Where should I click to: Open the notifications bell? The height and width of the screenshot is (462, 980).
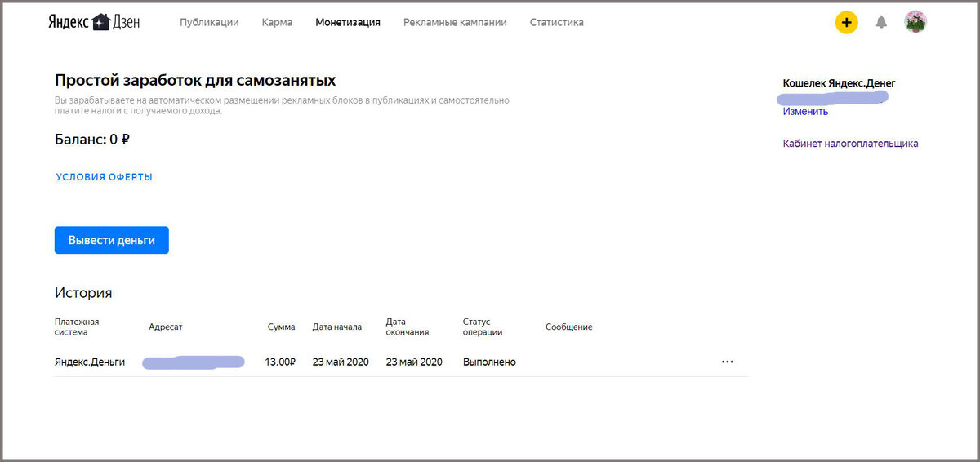tap(881, 22)
